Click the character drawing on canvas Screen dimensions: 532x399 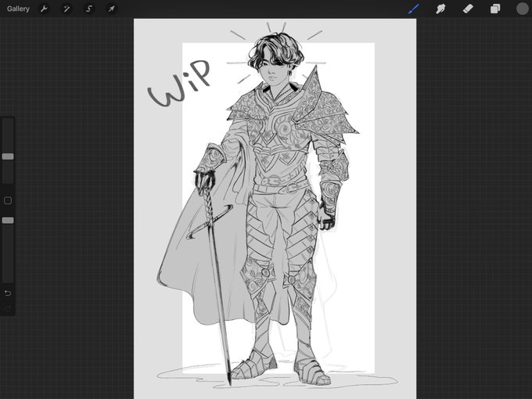coord(258,210)
